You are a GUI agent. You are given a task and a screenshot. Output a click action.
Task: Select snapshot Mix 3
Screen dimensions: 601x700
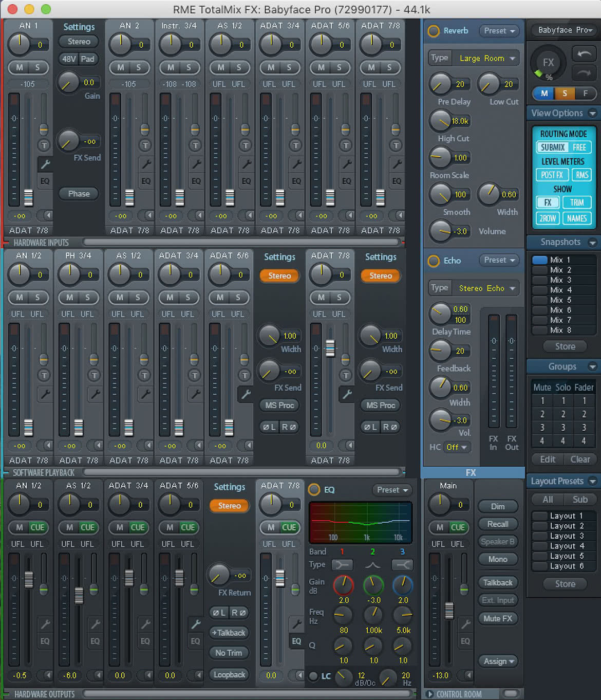tap(563, 280)
